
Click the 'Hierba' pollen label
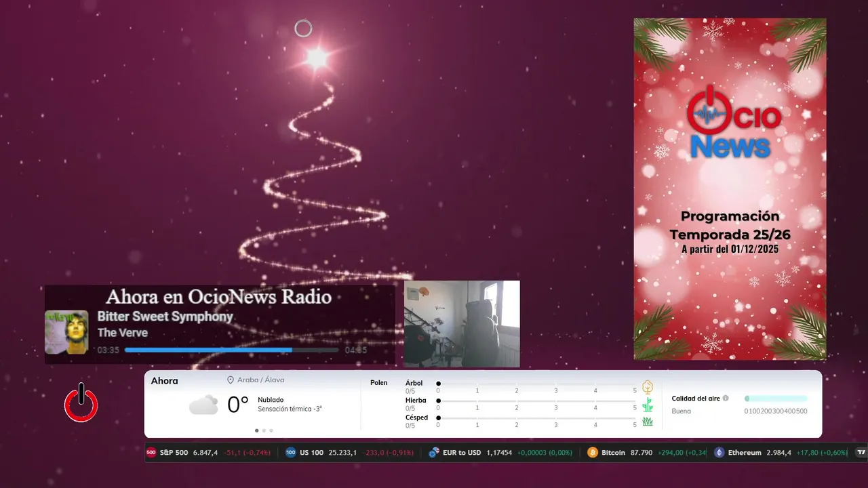416,401
